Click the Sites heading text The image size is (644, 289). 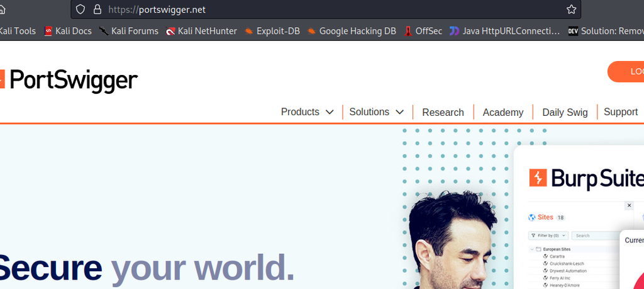pos(545,217)
